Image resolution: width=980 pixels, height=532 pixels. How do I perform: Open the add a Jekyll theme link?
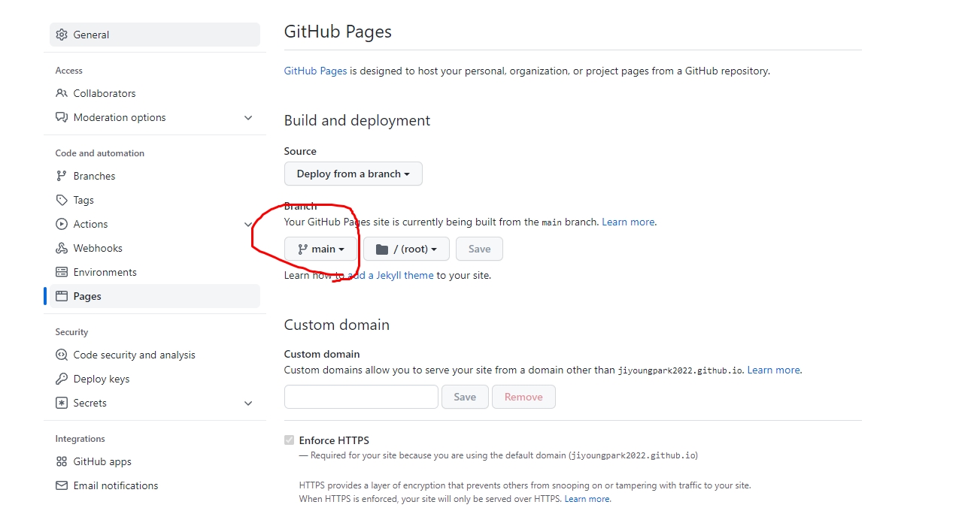tap(390, 275)
